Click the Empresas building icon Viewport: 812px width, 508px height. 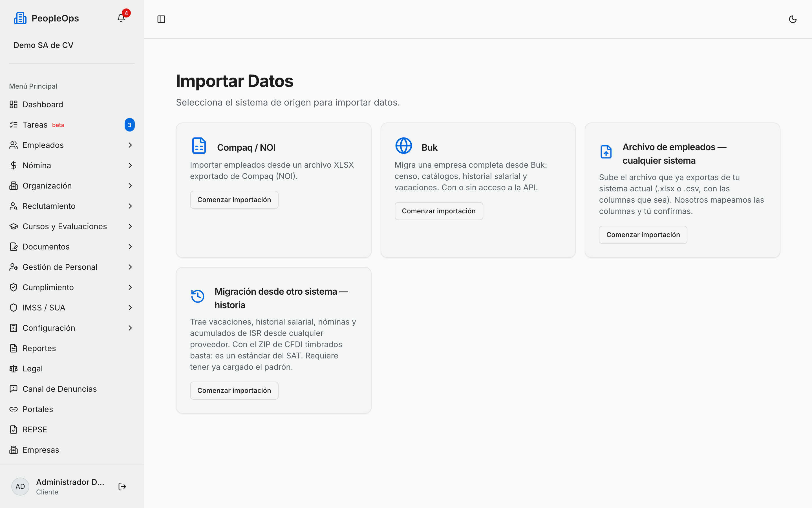(14, 450)
